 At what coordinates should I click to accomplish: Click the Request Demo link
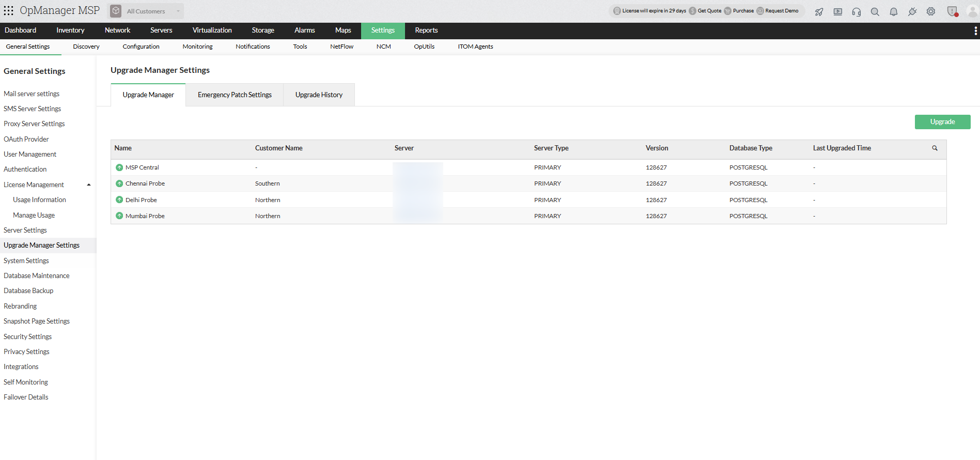click(782, 11)
